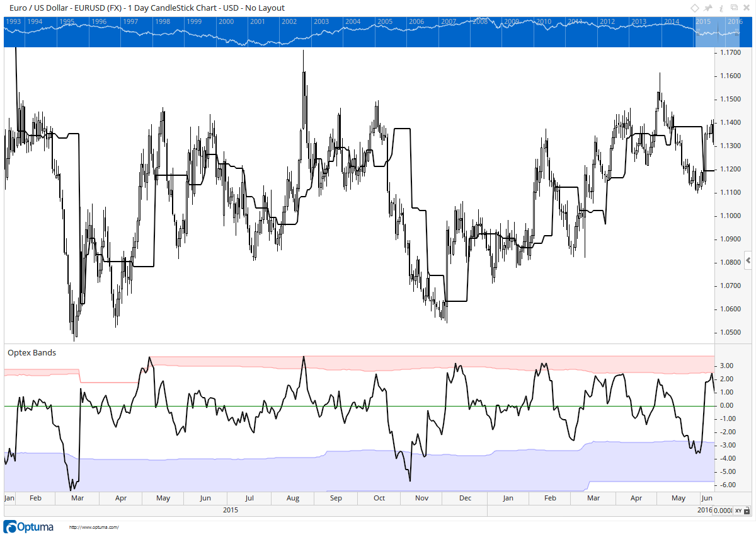
Task: Select the Sep label on the date axis
Action: [335, 498]
